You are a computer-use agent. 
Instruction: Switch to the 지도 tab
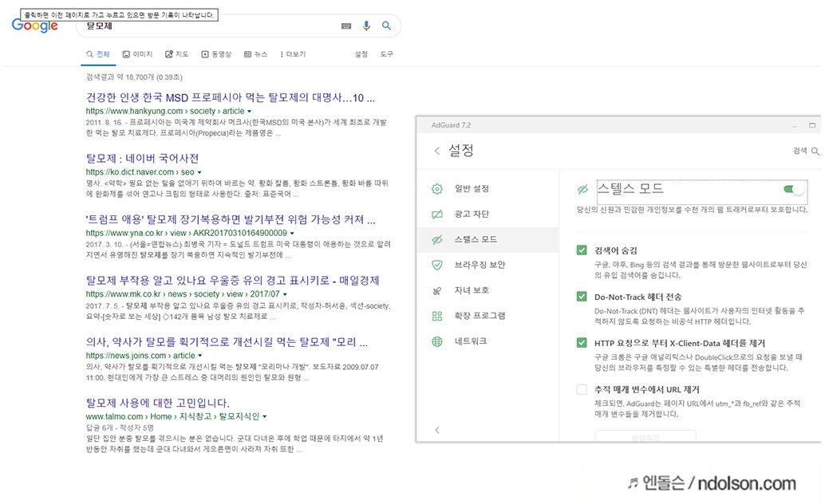click(177, 54)
